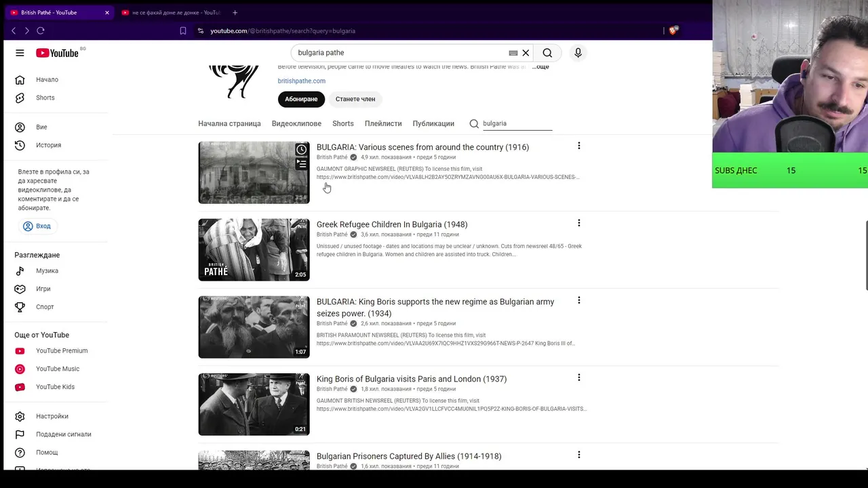The height and width of the screenshot is (488, 868).
Task: Click the British Pathé channel avatar logo
Action: pyautogui.click(x=234, y=81)
